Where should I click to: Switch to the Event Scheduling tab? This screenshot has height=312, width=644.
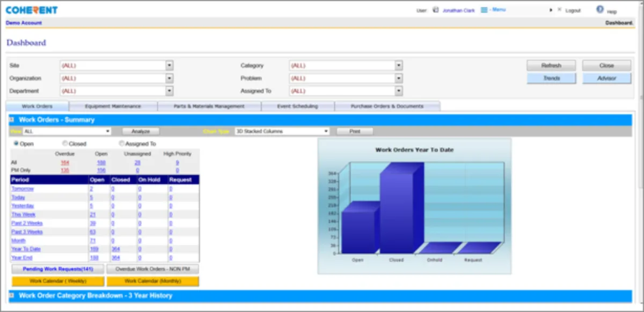click(298, 106)
